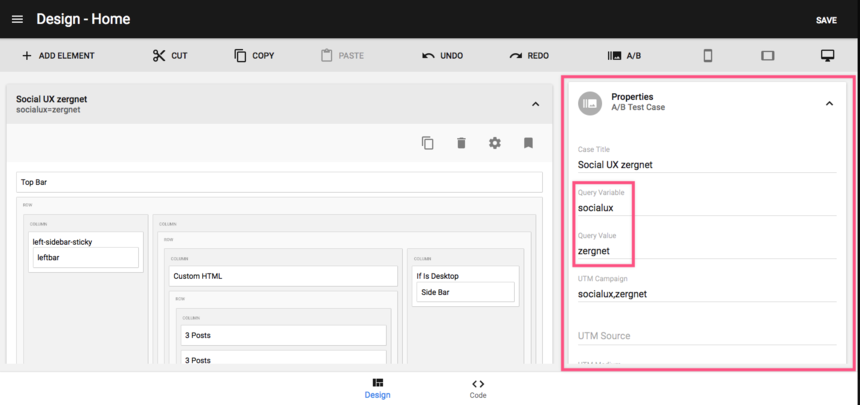Switch to tablet preview icon
This screenshot has width=860, height=405.
pyautogui.click(x=767, y=56)
